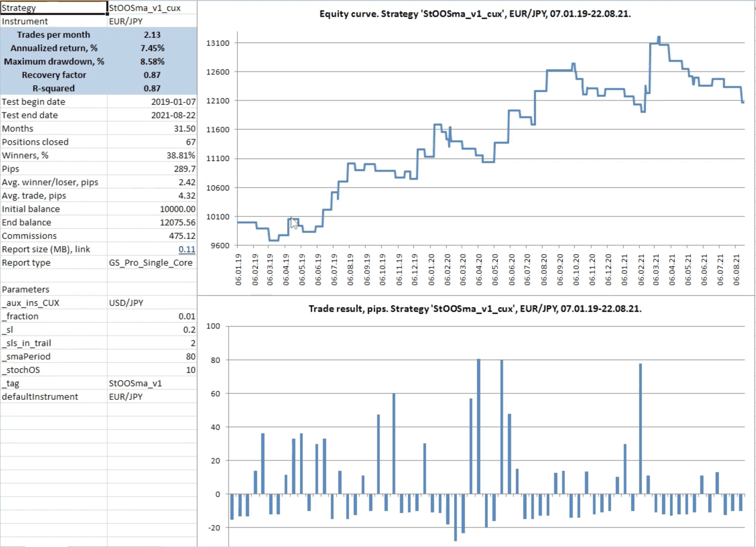
Task: Click the Avg. winner/loser value 2.42
Action: point(152,182)
